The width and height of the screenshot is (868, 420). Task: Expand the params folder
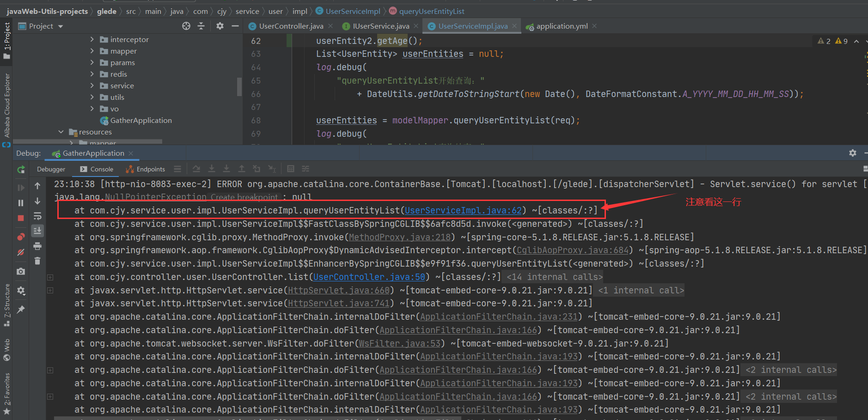point(92,62)
